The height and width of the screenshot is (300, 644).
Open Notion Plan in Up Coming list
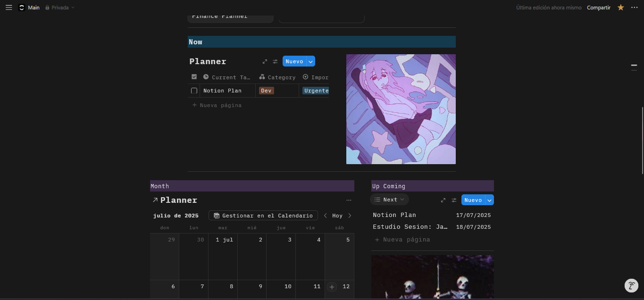click(394, 215)
